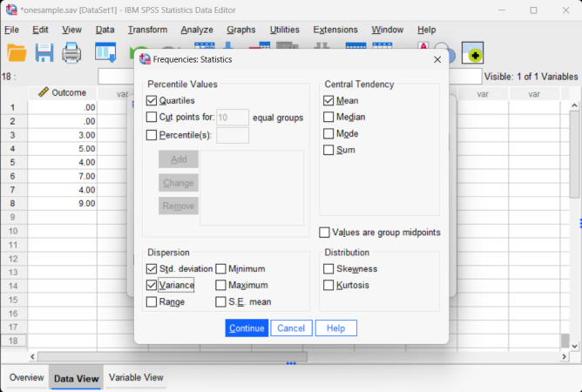This screenshot has height=392, width=582.
Task: Toggle Values are group midpoints
Action: pyautogui.click(x=324, y=233)
